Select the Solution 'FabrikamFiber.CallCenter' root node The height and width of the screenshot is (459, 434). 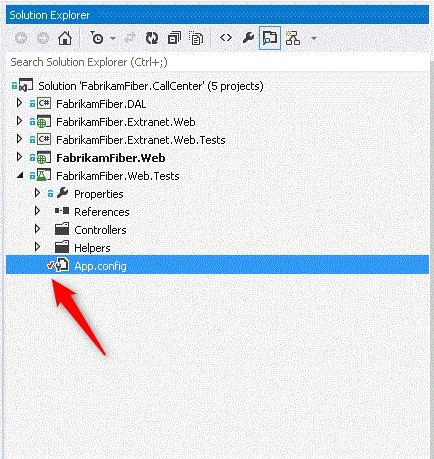(151, 86)
